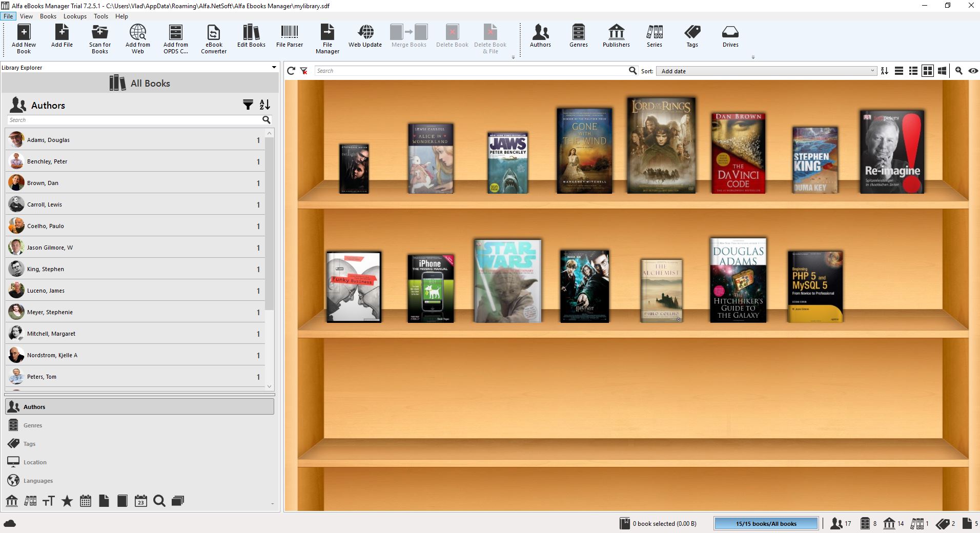Open Scan for Books tool
980x533 pixels.
coord(100,38)
